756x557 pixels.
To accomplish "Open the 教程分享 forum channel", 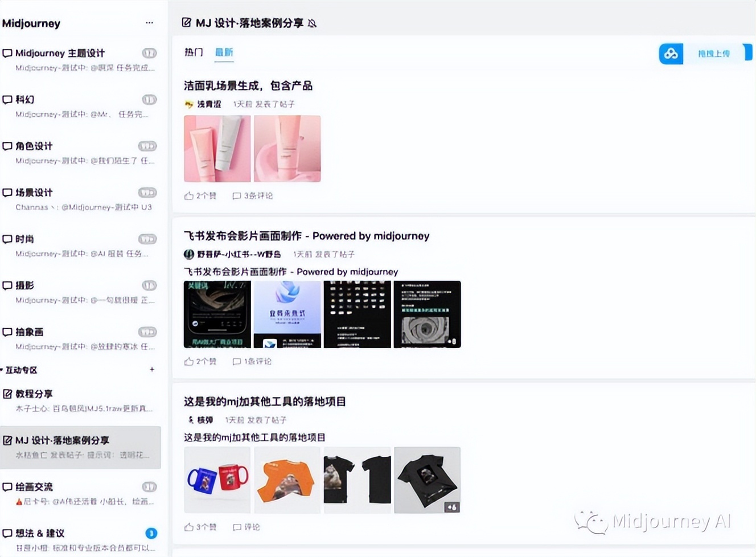I will [x=80, y=401].
